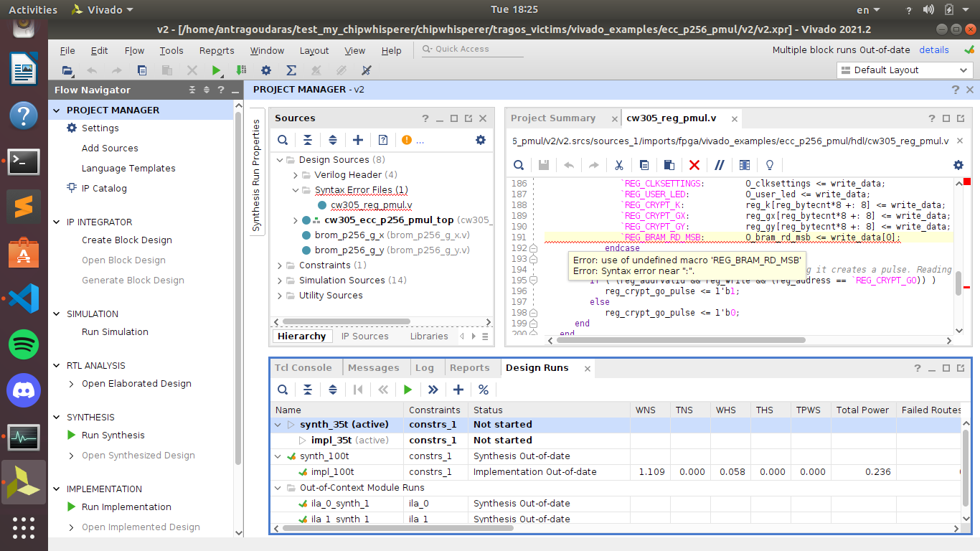Collapse PROJECT MANAGER section in Flow Navigator

pos(57,110)
